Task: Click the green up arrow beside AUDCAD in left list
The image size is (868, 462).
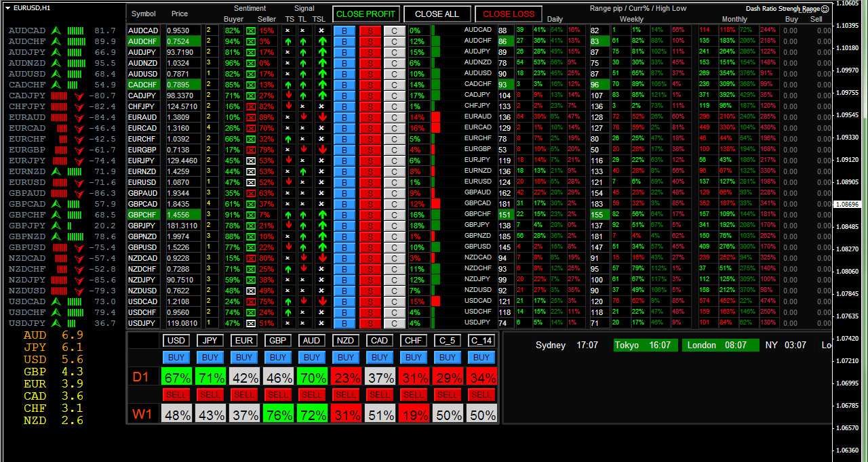Action: coord(57,31)
